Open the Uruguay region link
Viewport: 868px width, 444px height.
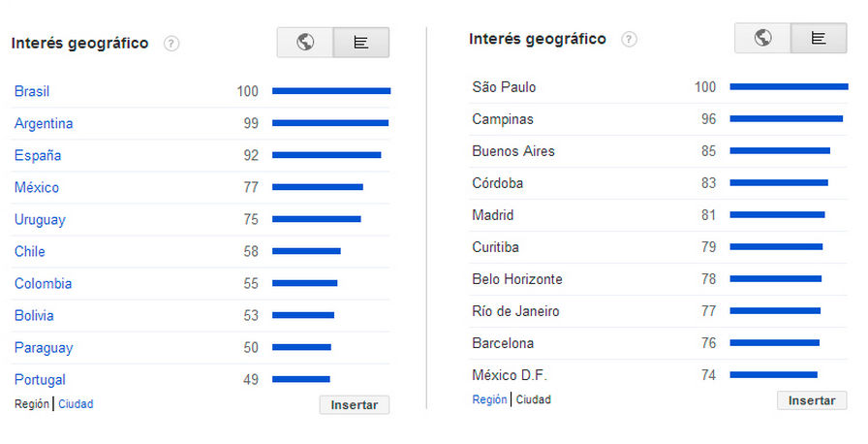click(40, 219)
